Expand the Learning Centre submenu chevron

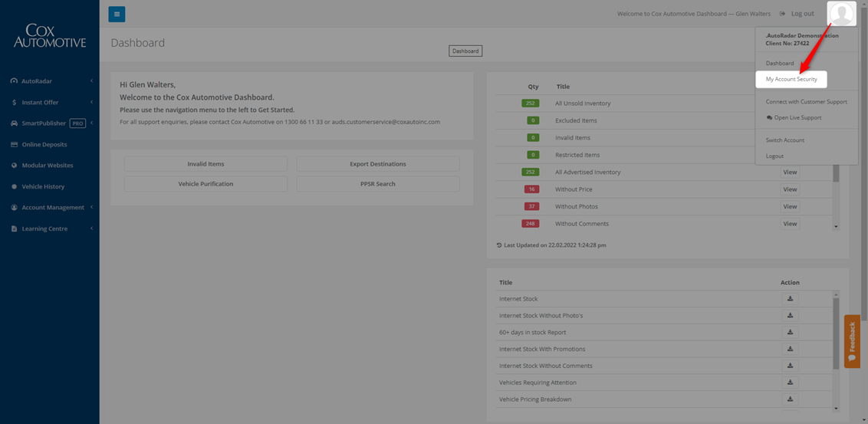coord(91,228)
